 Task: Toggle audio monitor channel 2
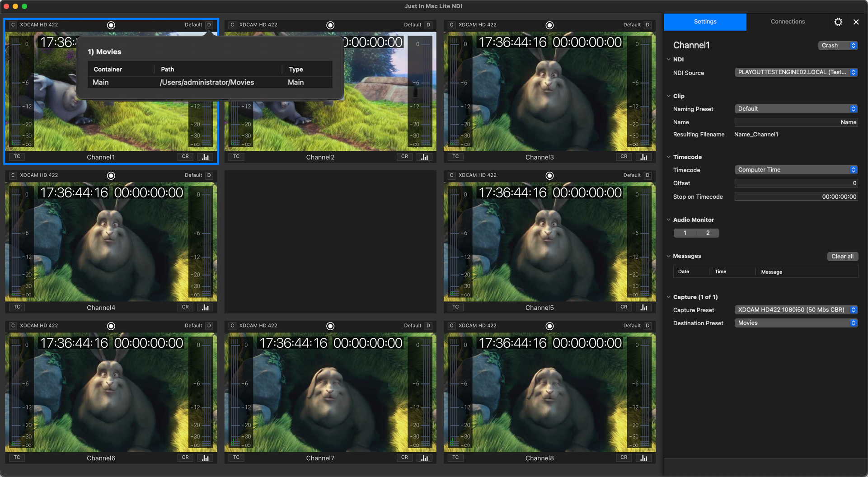coord(708,233)
